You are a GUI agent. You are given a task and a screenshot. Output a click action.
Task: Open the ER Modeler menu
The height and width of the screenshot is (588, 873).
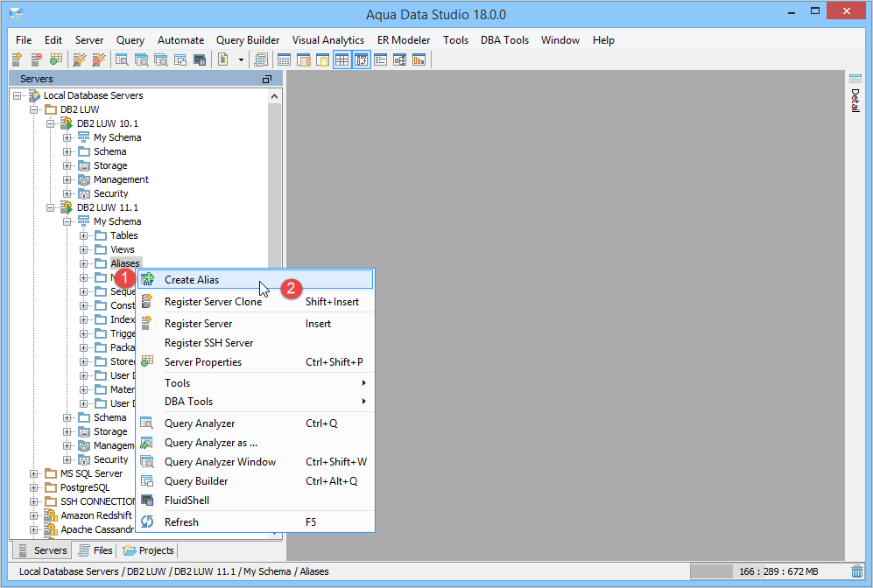[x=404, y=40]
